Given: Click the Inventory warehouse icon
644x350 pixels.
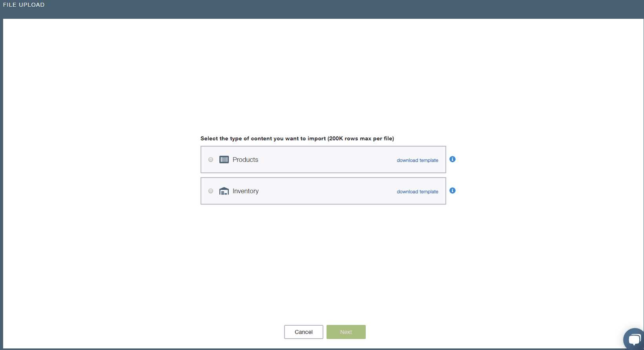Looking at the screenshot, I should click(x=224, y=191).
